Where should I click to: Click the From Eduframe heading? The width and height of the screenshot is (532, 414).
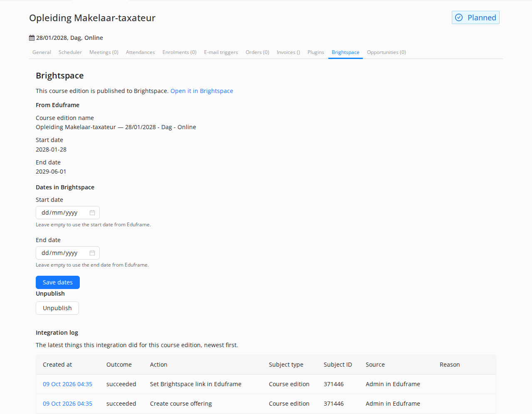pyautogui.click(x=57, y=105)
